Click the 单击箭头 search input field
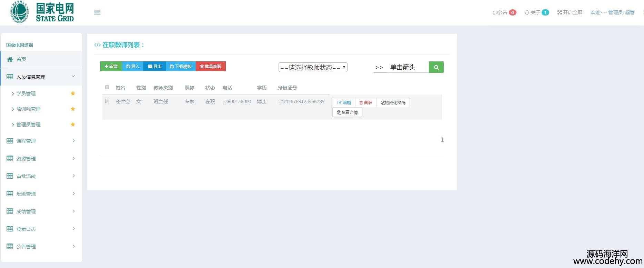644x268 pixels. pyautogui.click(x=407, y=67)
